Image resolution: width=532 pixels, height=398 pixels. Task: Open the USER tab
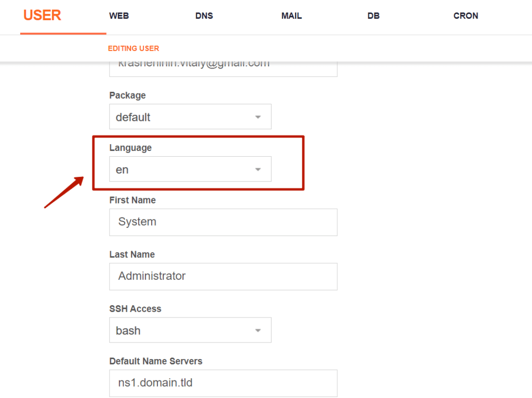point(43,16)
